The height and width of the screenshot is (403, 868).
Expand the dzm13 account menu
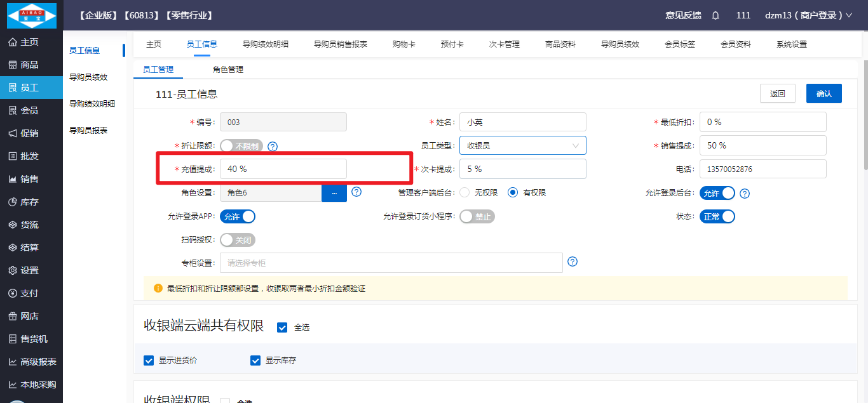[x=808, y=15]
